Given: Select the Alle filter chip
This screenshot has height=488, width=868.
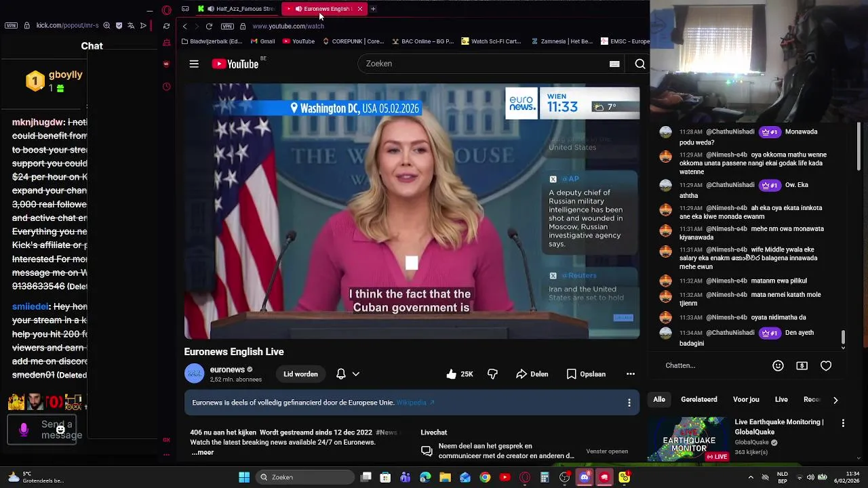Looking at the screenshot, I should [x=659, y=400].
